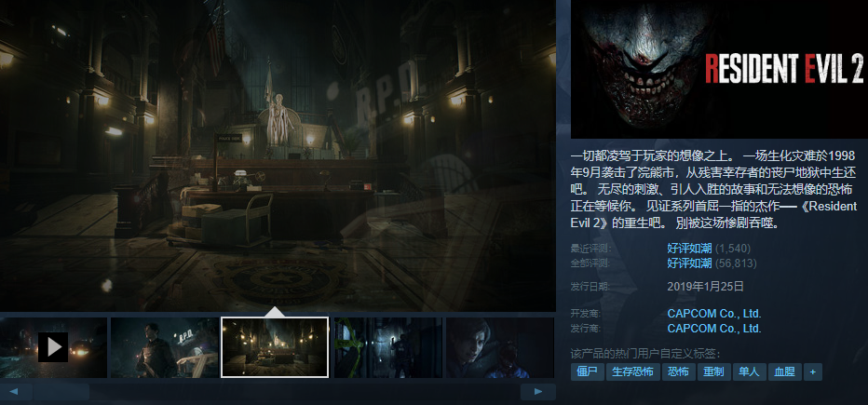
Task: Select the Leon close-up zombie thumbnail
Action: pos(500,347)
